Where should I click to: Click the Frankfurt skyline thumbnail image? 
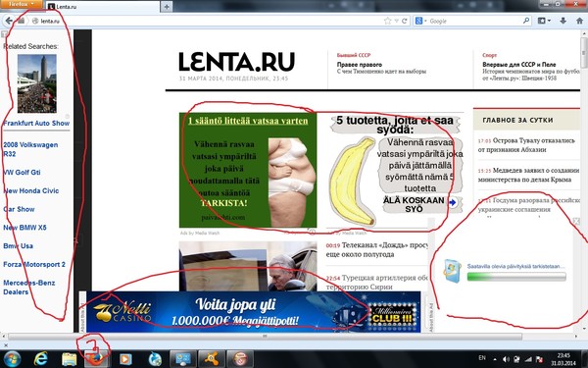(37, 83)
